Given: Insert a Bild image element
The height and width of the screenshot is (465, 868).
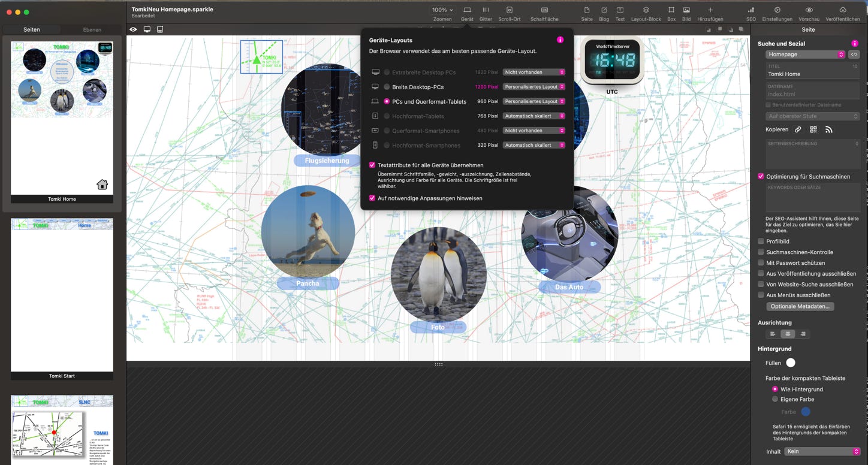Looking at the screenshot, I should click(686, 10).
